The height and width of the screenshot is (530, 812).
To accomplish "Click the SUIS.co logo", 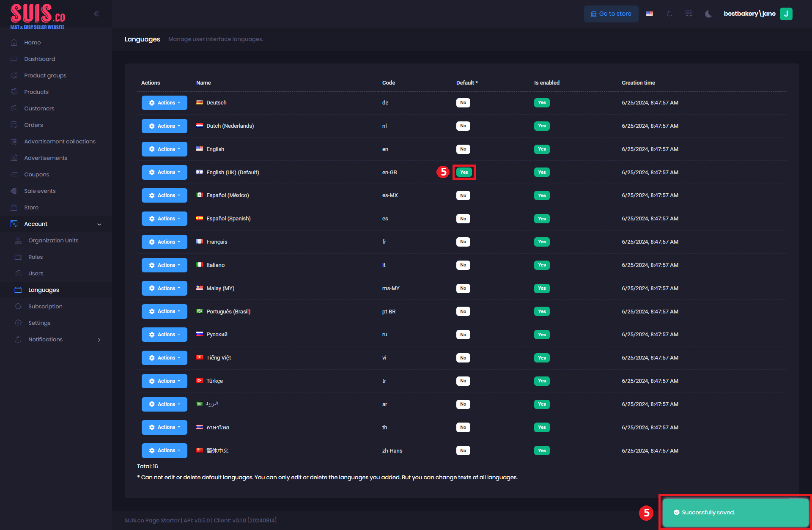I will click(38, 16).
